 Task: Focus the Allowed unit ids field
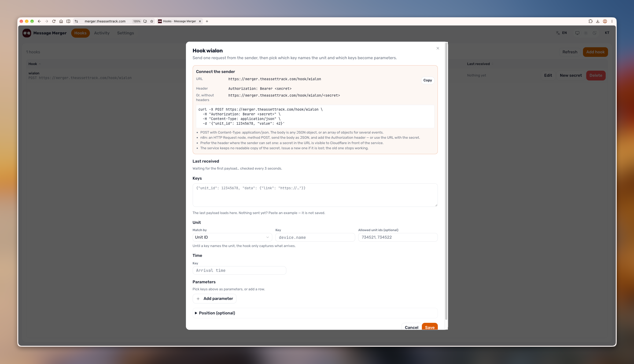click(x=398, y=237)
